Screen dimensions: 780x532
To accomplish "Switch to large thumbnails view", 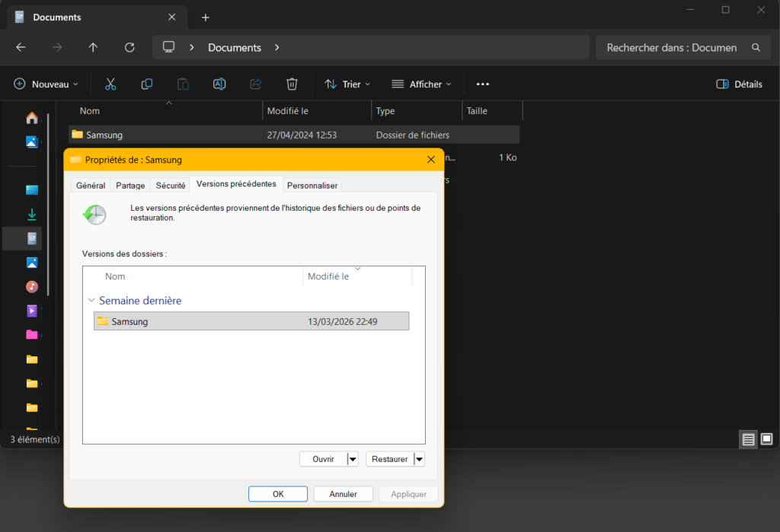I will click(766, 439).
